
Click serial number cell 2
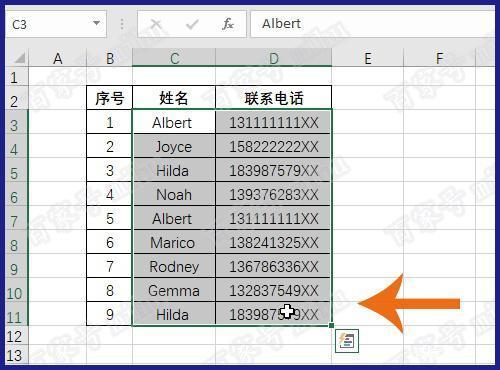[110, 146]
